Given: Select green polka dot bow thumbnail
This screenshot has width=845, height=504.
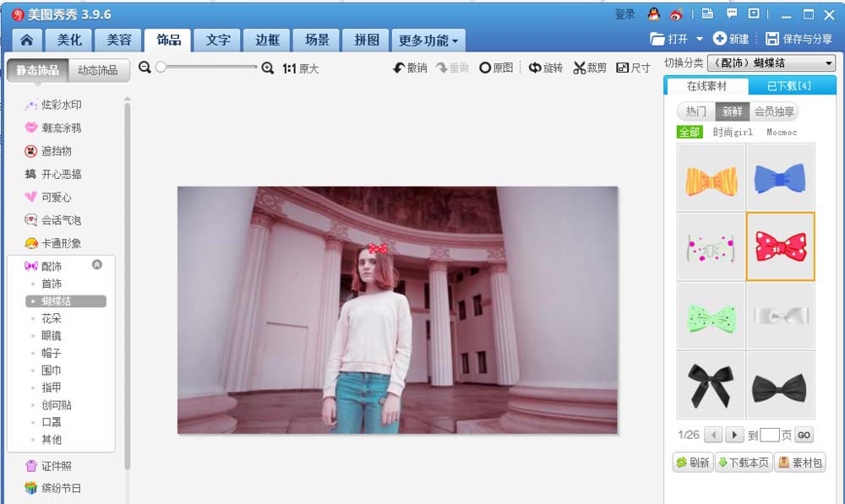Looking at the screenshot, I should [x=711, y=316].
